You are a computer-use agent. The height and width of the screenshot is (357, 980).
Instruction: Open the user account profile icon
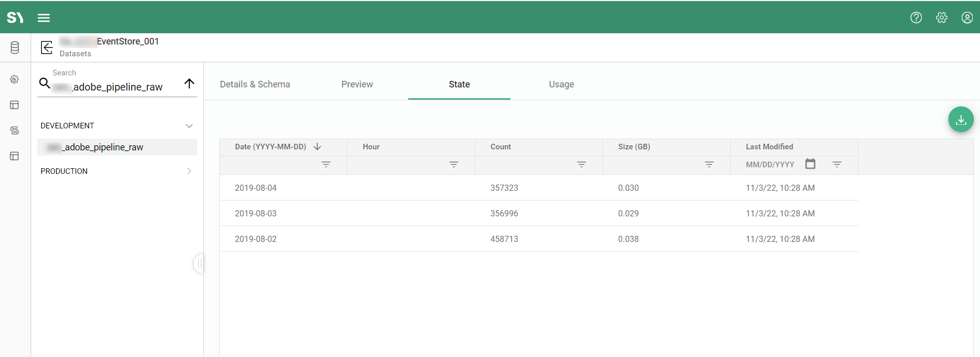(x=967, y=18)
